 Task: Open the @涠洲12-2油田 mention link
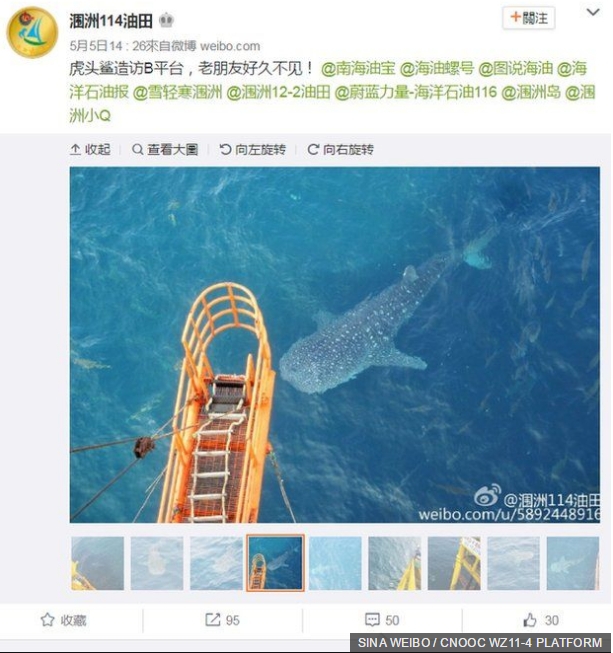(278, 92)
